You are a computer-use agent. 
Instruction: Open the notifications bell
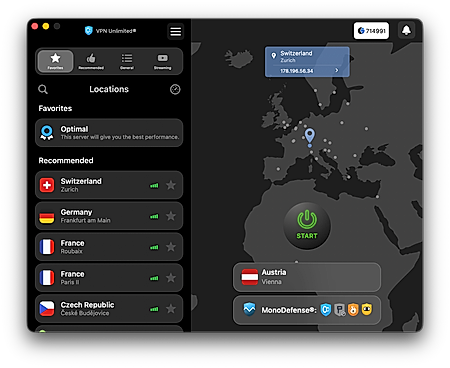(x=406, y=31)
